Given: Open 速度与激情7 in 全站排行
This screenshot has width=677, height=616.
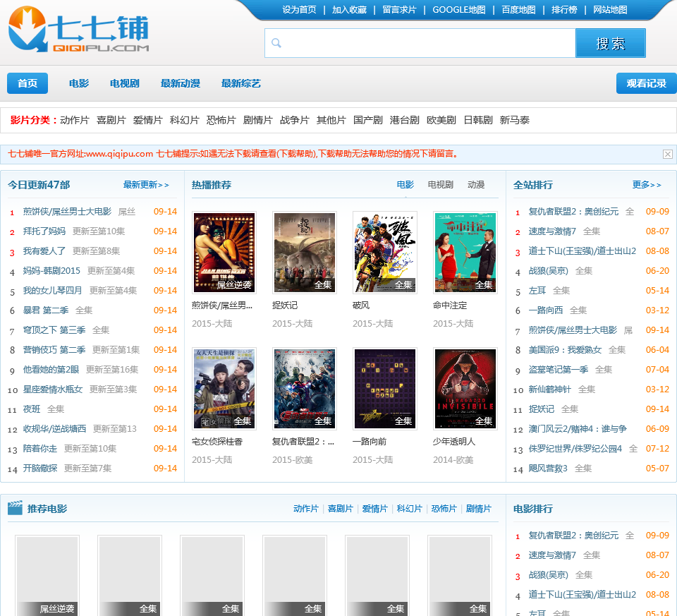Looking at the screenshot, I should click(x=552, y=231).
